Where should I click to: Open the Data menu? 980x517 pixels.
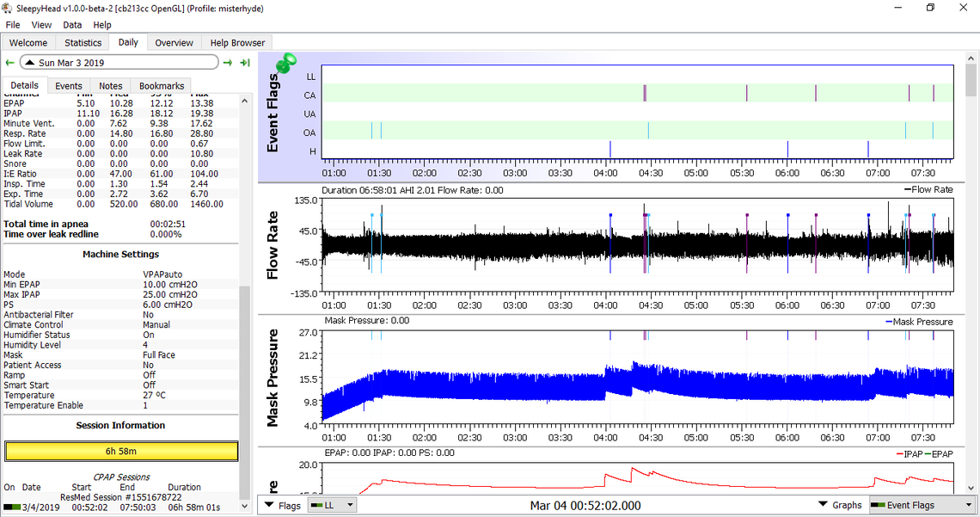click(x=72, y=25)
